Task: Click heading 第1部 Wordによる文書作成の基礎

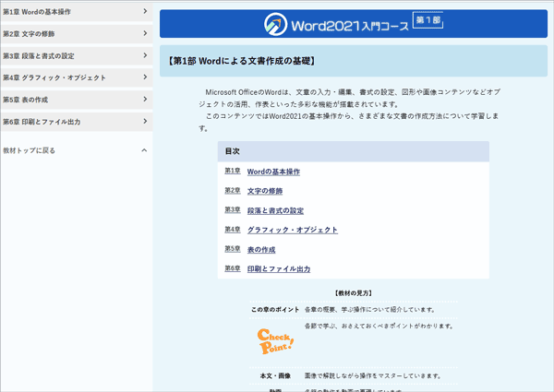Action: (x=242, y=61)
